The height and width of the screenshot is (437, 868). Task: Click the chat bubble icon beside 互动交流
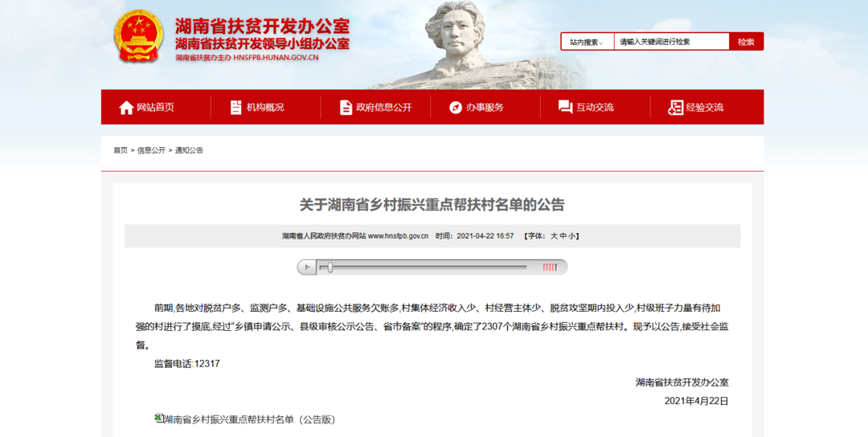[565, 108]
